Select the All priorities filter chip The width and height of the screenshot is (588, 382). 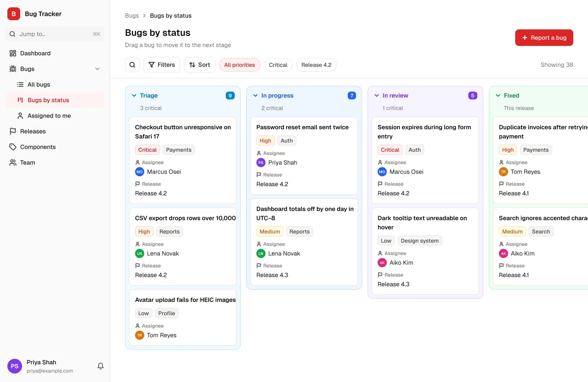[x=240, y=65]
